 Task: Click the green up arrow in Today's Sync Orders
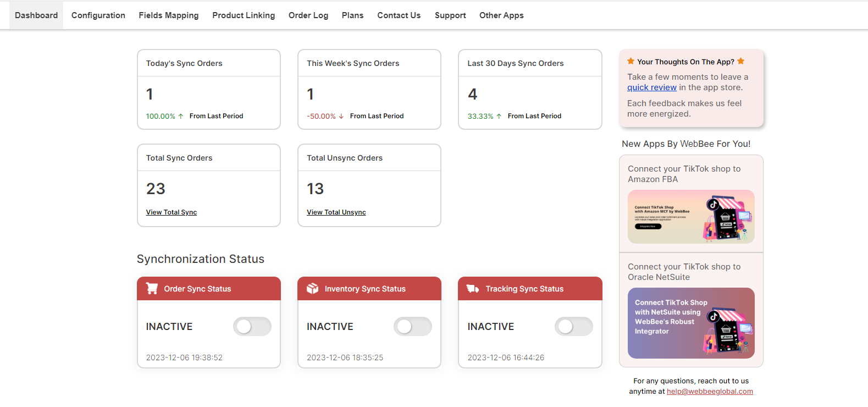[181, 116]
